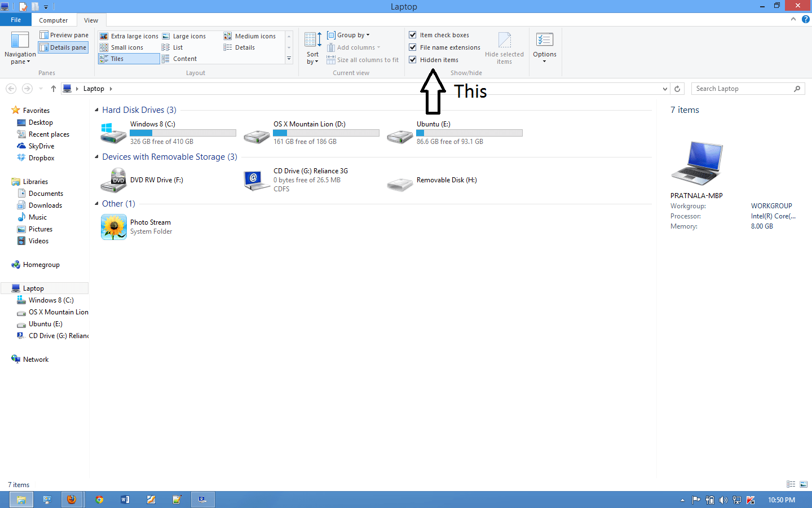Uncheck Item check boxes option
This screenshot has height=508, width=812.
point(413,35)
